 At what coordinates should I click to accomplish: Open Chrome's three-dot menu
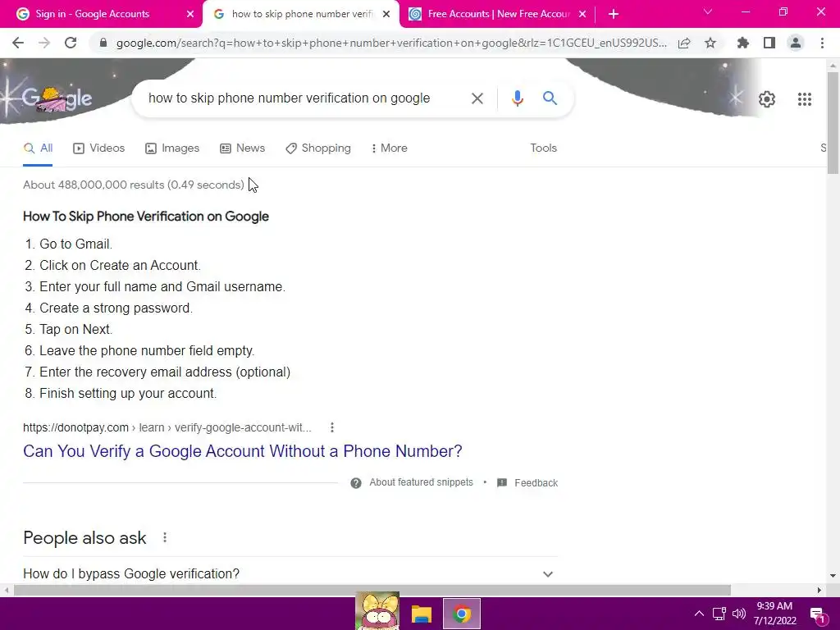[822, 43]
